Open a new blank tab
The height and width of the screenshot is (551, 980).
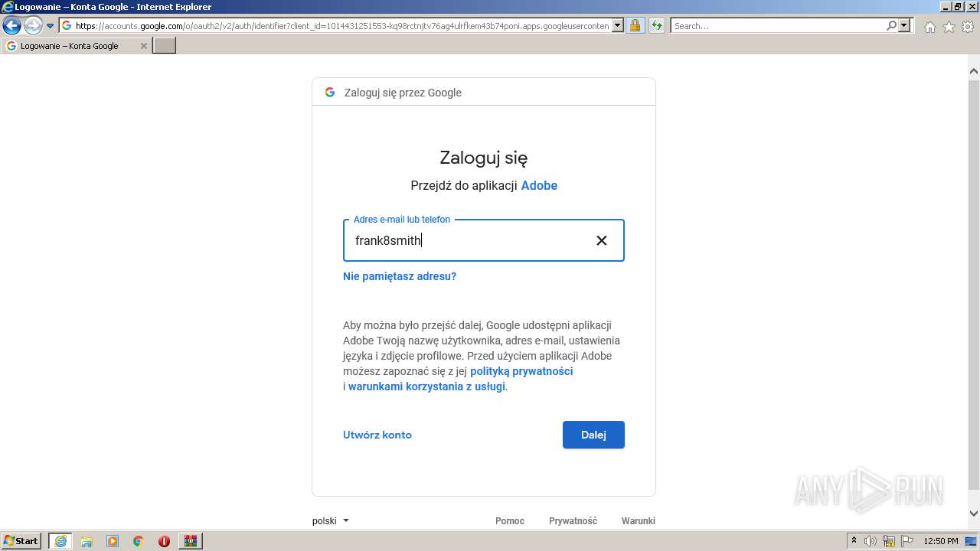[165, 46]
